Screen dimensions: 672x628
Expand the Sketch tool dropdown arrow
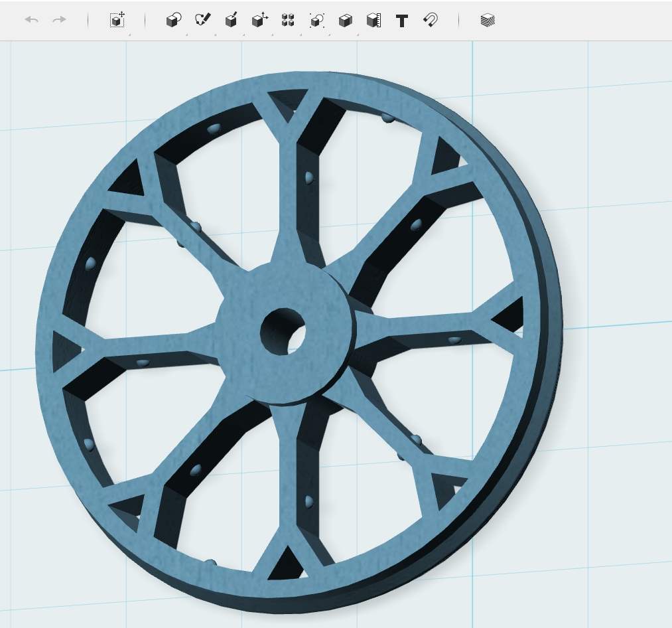point(216,35)
